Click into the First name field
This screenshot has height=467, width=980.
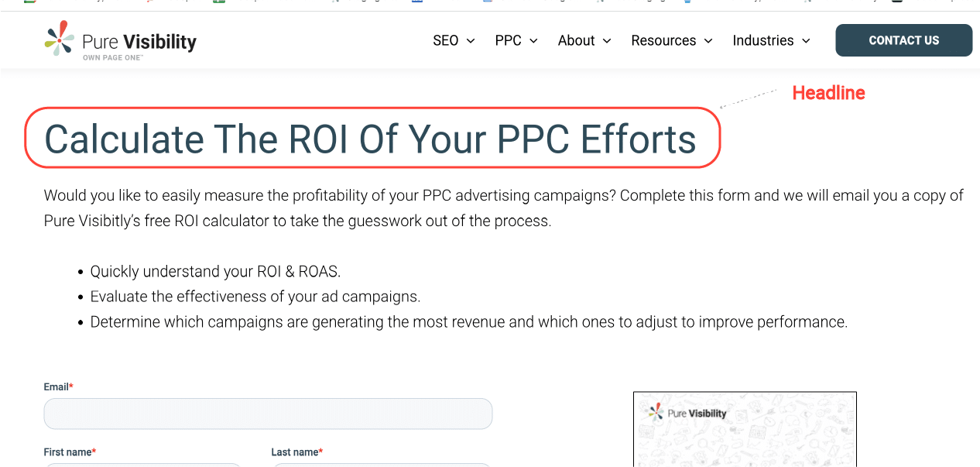click(x=143, y=465)
